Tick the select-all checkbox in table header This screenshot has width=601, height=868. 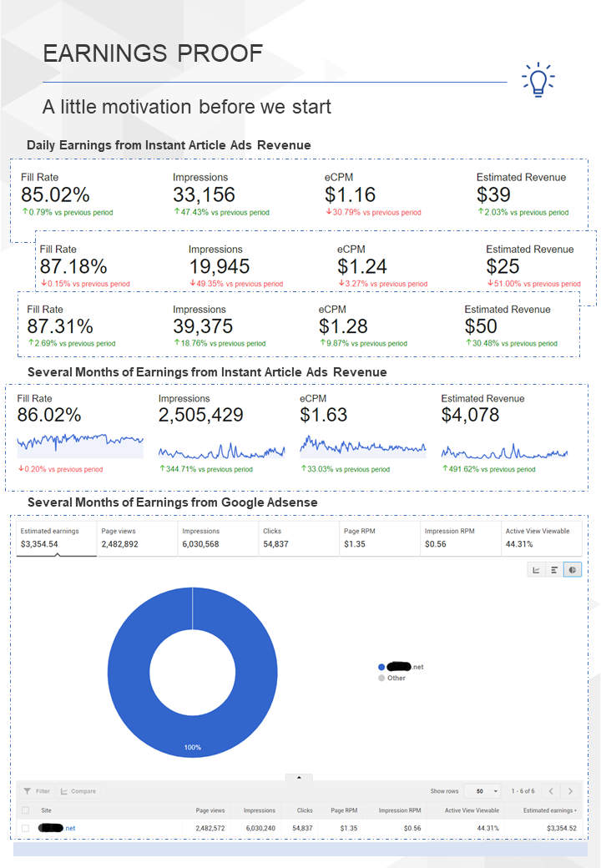[25, 810]
